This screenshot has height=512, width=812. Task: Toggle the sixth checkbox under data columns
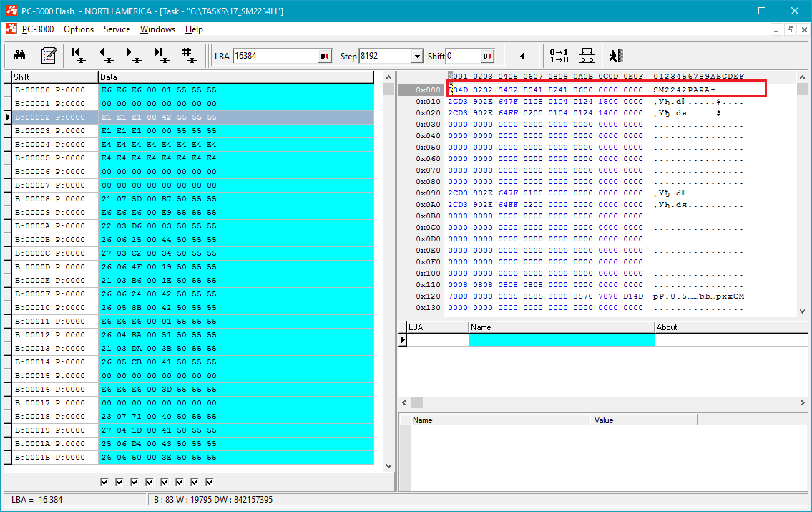[x=180, y=482]
